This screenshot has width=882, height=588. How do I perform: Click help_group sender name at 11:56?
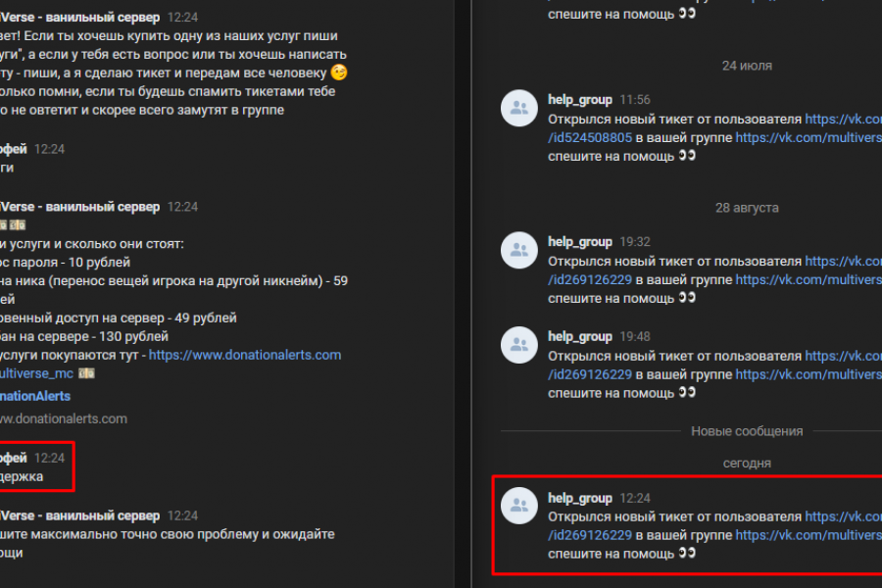[580, 100]
